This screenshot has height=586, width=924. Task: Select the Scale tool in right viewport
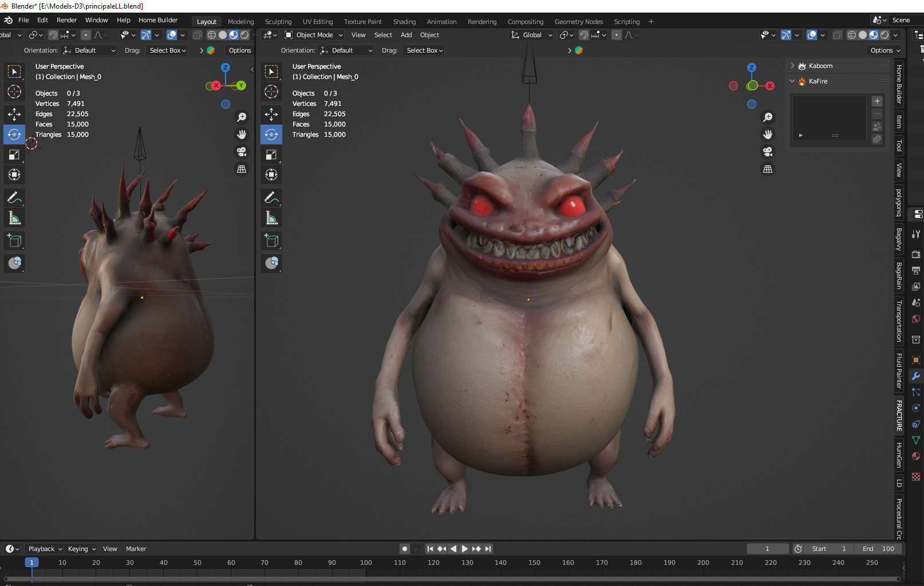271,155
